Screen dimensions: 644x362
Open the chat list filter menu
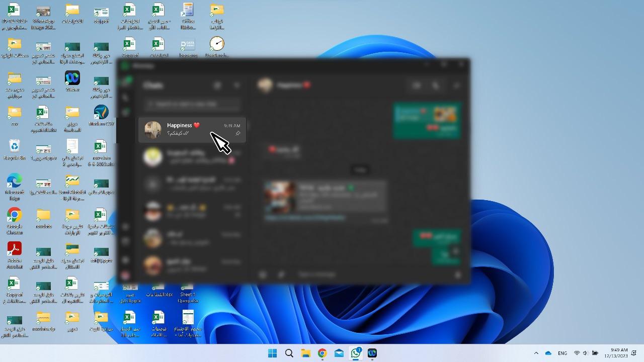(x=237, y=85)
